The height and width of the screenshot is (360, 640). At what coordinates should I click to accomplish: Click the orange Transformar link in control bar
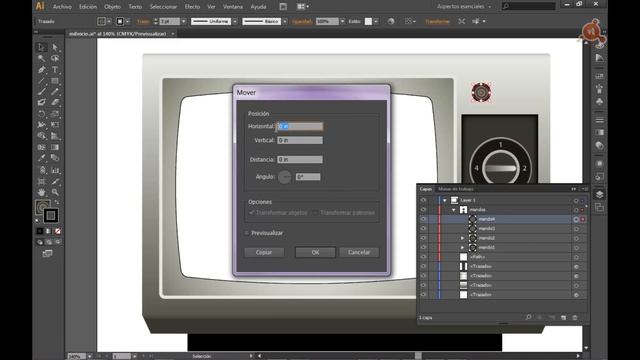(x=437, y=21)
